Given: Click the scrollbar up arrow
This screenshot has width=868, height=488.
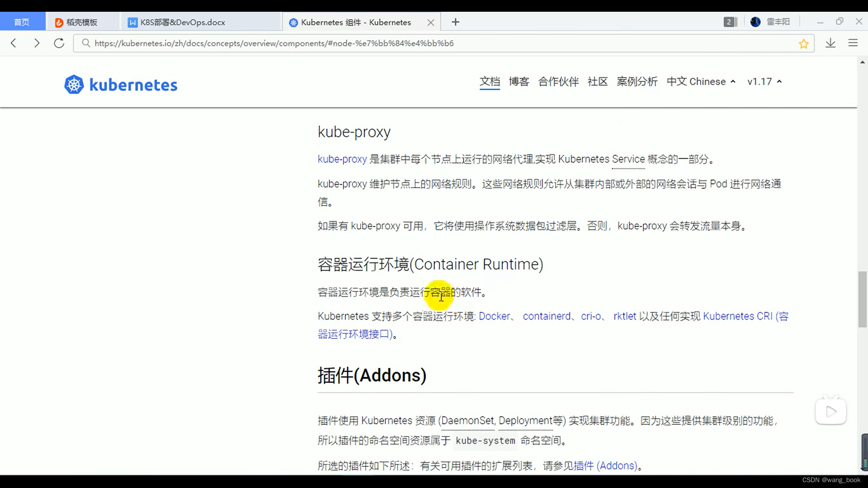Looking at the screenshot, I should coord(863,62).
